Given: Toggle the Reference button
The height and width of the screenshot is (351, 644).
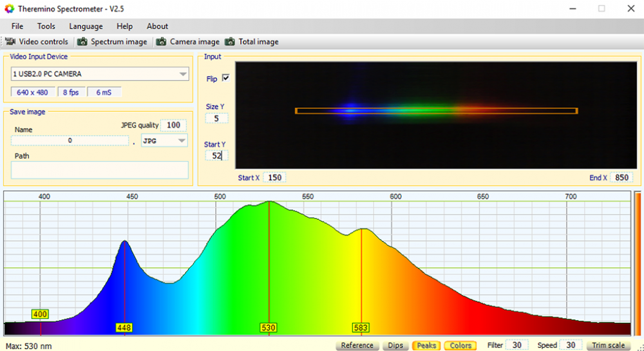Looking at the screenshot, I should pyautogui.click(x=357, y=345).
